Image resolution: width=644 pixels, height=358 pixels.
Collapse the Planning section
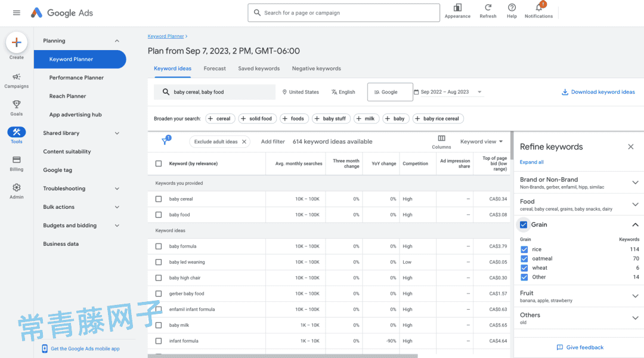[117, 41]
